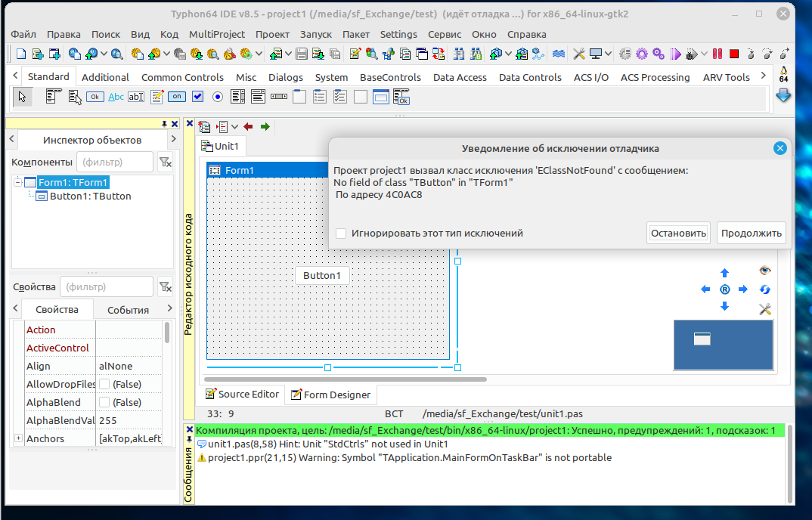The width and height of the screenshot is (812, 520).
Task: Open the Запуск menu
Action: tap(316, 34)
